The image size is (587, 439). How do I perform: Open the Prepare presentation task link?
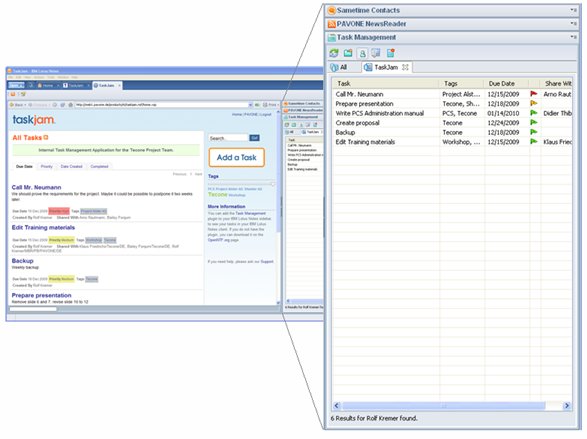pyautogui.click(x=41, y=295)
